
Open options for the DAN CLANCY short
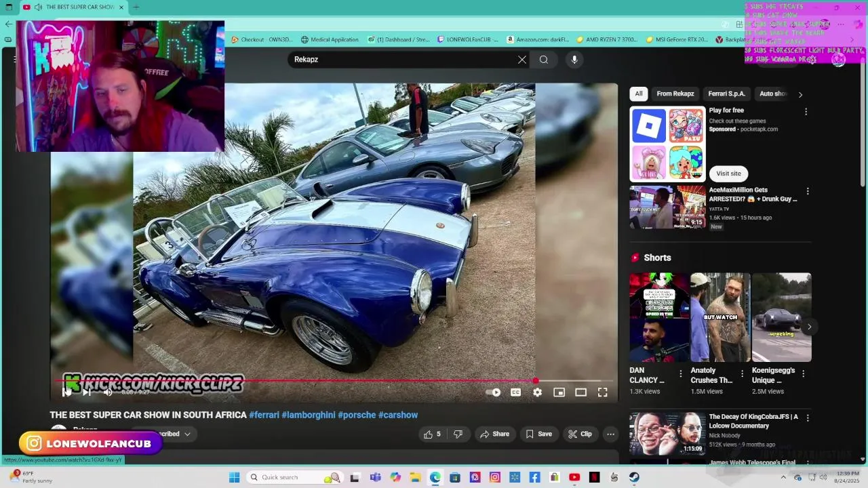coord(680,373)
